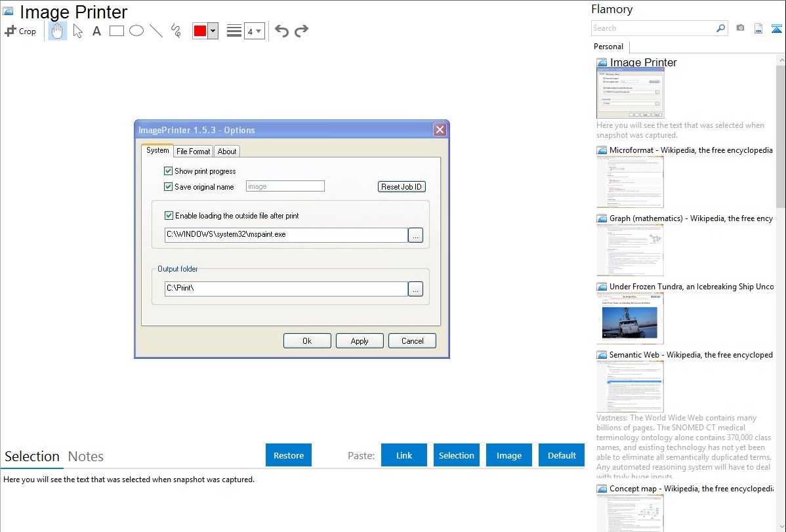Open the Microformat Wikipedia snapshot thumbnail

pyautogui.click(x=630, y=182)
